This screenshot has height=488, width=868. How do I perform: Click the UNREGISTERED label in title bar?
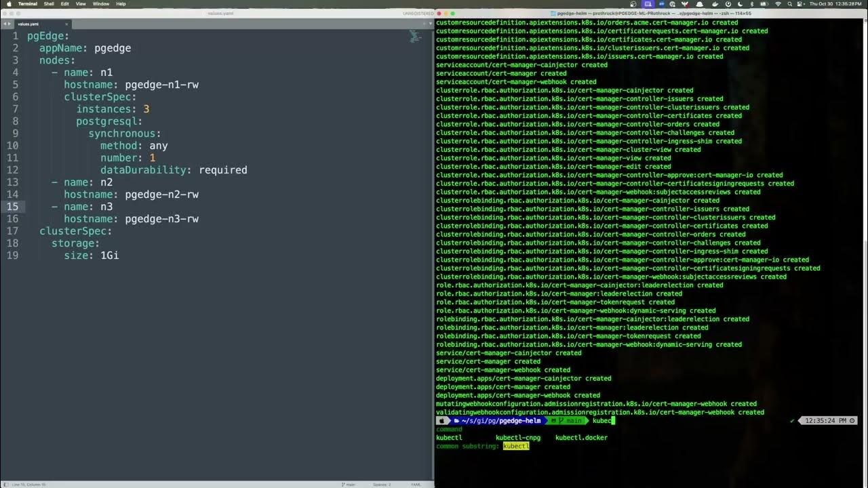coord(418,14)
